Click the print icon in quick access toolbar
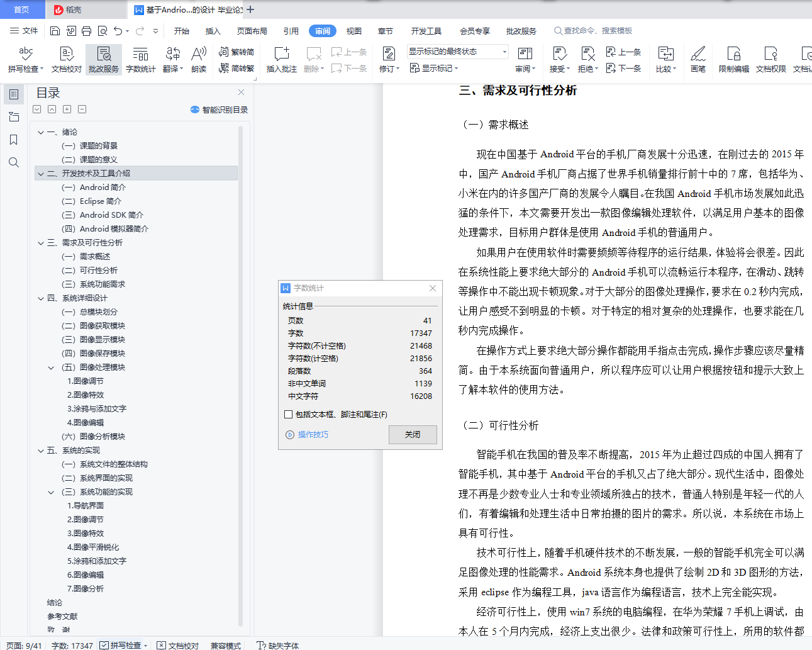This screenshot has width=812, height=650. [86, 31]
